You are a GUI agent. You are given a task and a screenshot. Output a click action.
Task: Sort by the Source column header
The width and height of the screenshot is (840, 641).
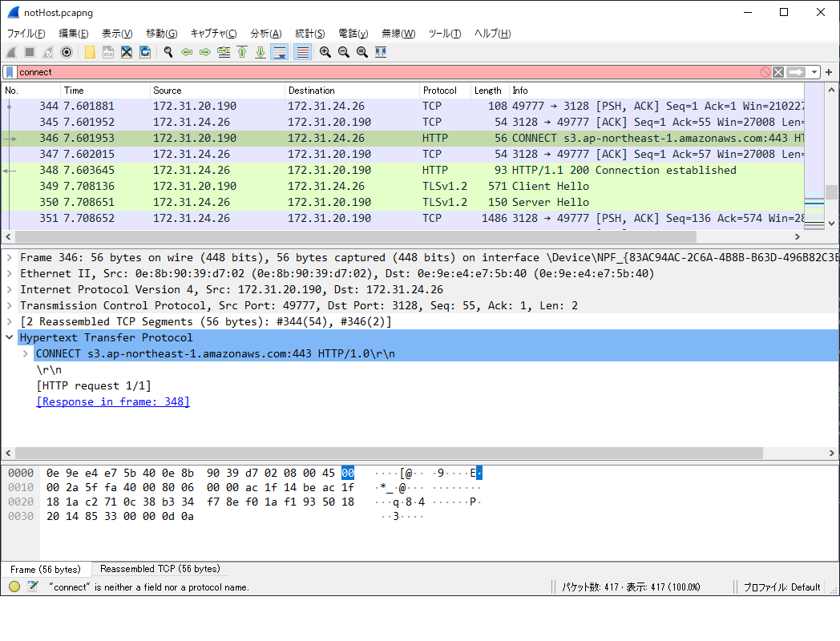[217, 91]
